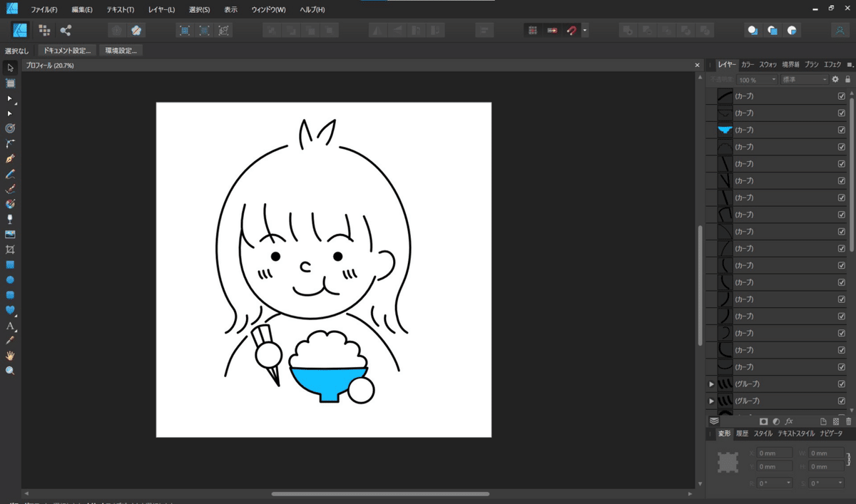
Task: Select the Color Picker eyedropper tool
Action: [x=10, y=341]
